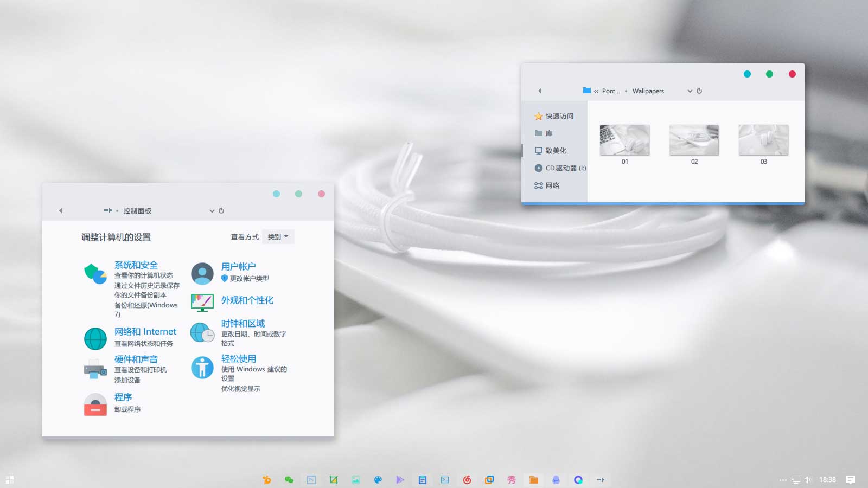Image resolution: width=868 pixels, height=488 pixels.
Task: Open the 用户帐户 avatar icon
Action: point(202,274)
